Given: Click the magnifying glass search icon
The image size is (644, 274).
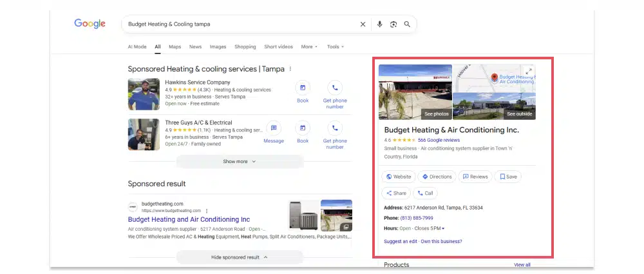Looking at the screenshot, I should (407, 24).
